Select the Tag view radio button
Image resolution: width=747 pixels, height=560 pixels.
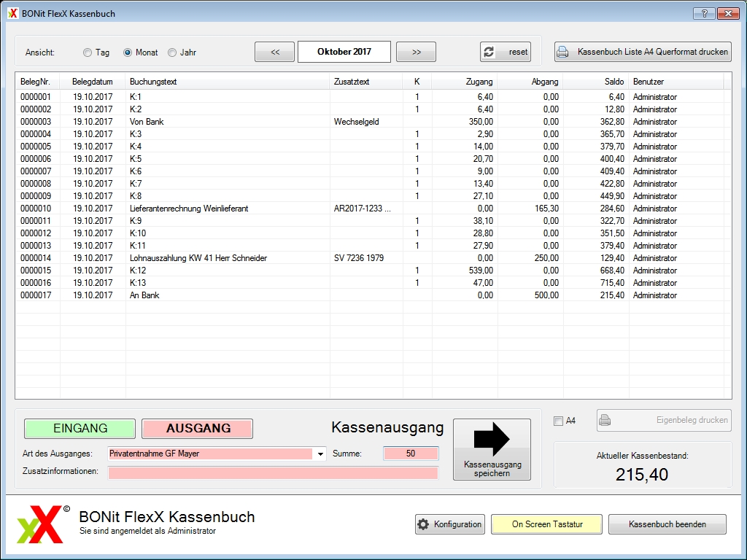pos(88,52)
